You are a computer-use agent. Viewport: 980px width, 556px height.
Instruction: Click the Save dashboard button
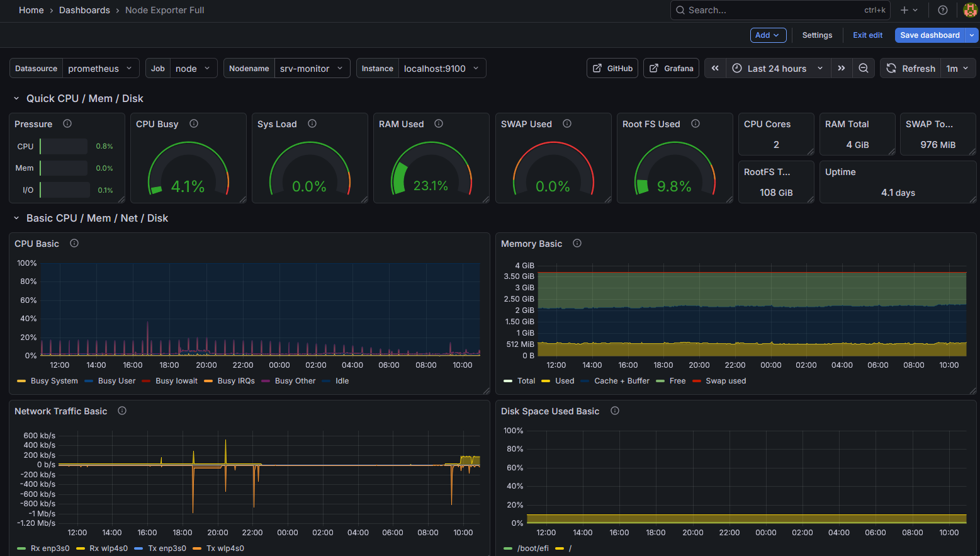click(930, 35)
